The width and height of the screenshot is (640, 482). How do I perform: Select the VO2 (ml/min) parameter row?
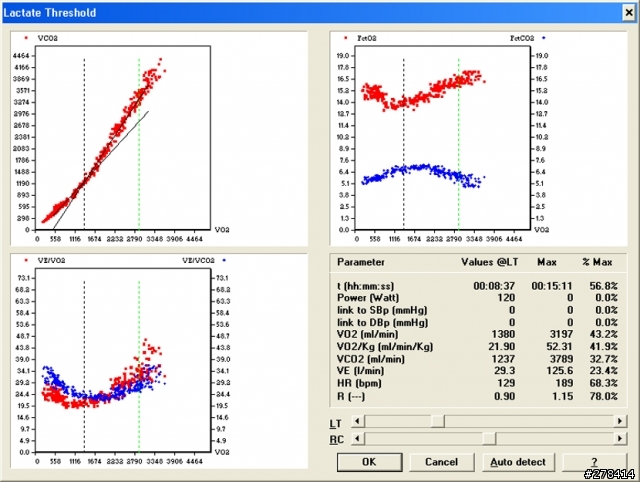pos(478,334)
